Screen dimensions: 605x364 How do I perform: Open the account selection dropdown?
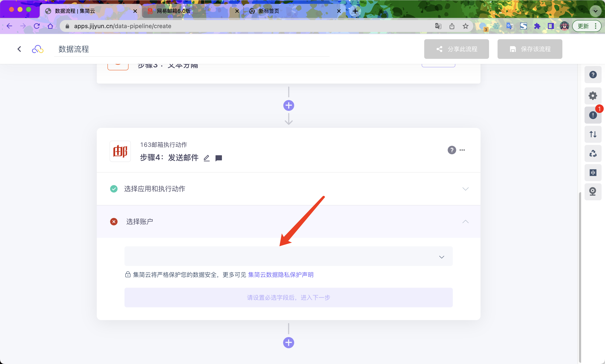(x=288, y=256)
